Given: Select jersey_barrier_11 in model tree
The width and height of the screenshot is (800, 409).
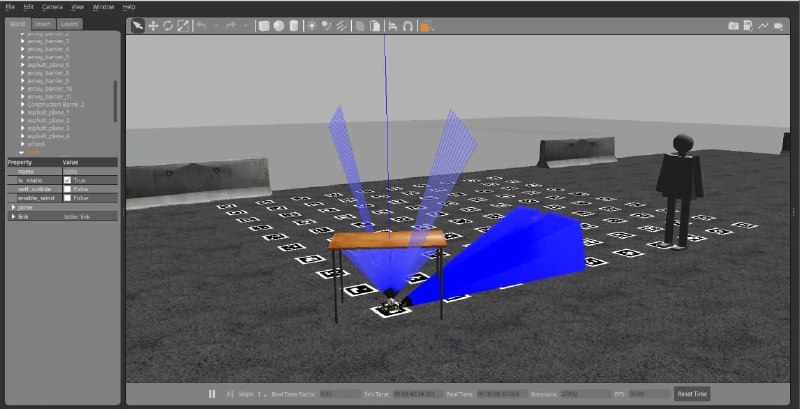Looking at the screenshot, I should coord(49,96).
